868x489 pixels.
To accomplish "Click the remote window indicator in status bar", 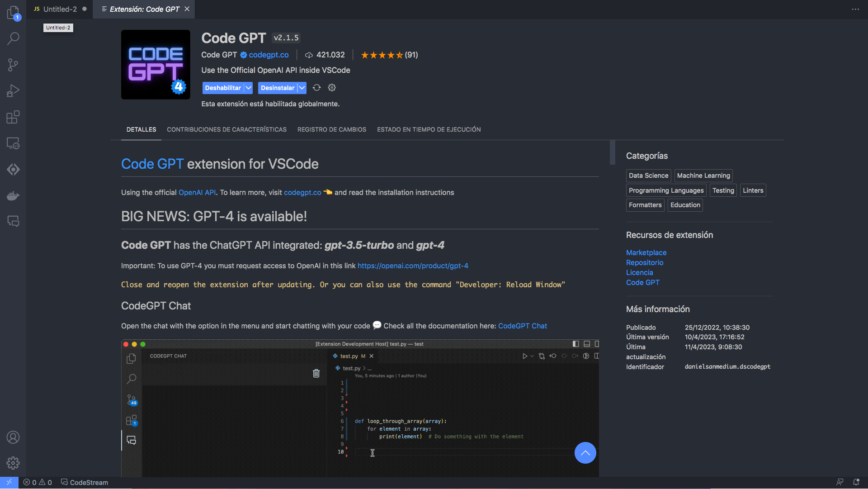I will [x=9, y=483].
